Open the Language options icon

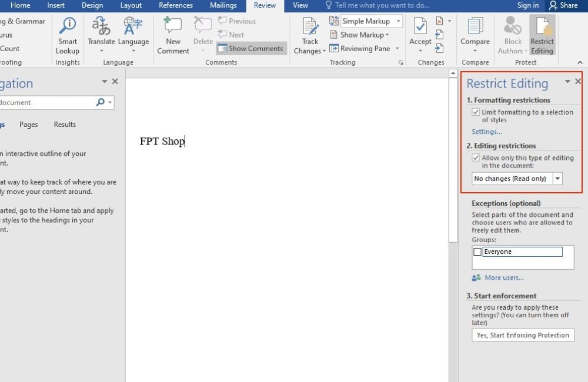133,26
